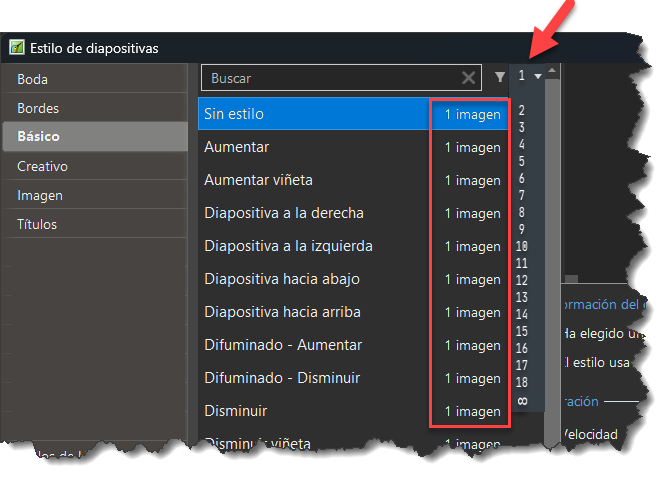Clear the search field with X icon

point(468,78)
